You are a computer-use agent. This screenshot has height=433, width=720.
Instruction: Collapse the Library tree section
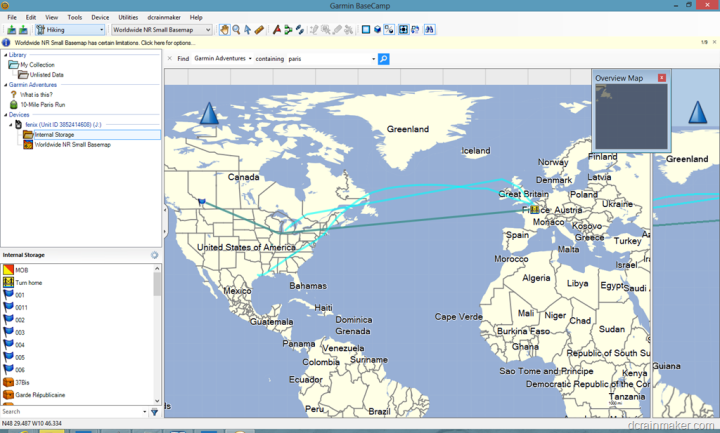6,55
